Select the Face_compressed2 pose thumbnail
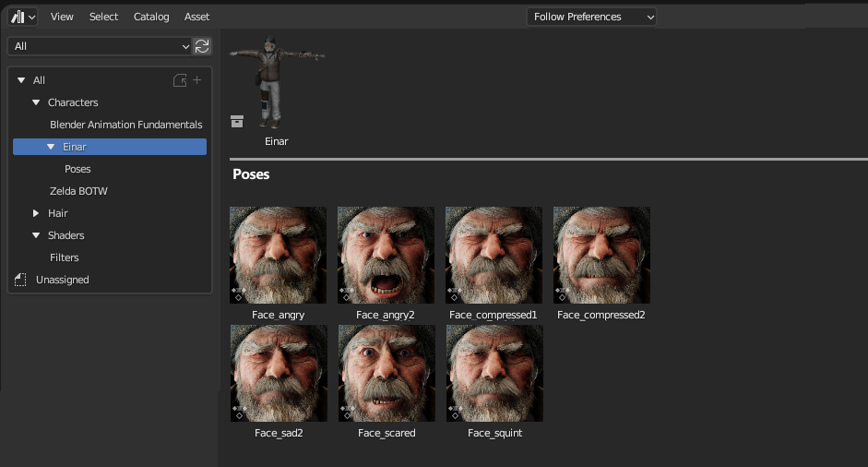Image resolution: width=868 pixels, height=467 pixels. pos(601,255)
